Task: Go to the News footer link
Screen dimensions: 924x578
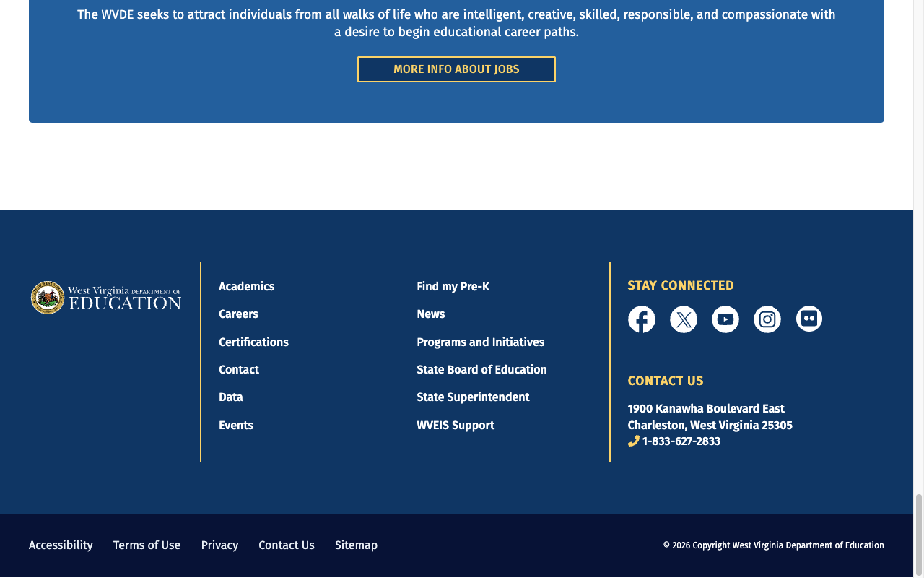Action: (x=431, y=314)
